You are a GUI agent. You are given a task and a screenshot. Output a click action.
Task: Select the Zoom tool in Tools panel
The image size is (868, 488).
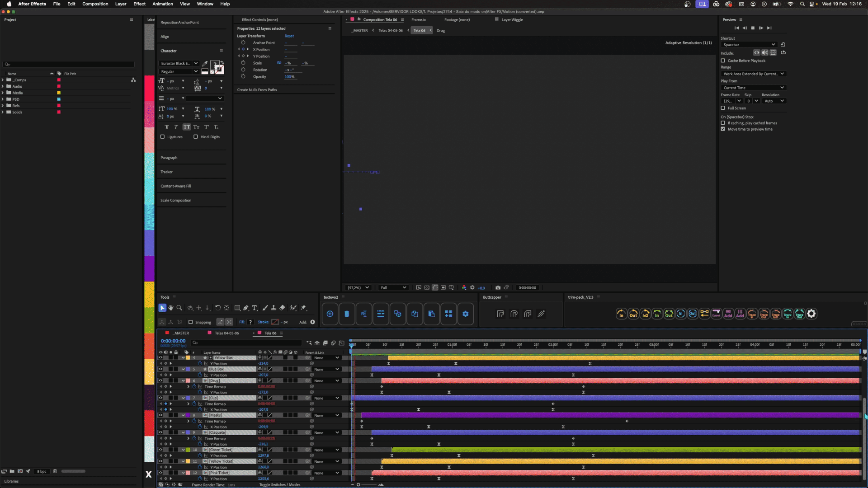coord(179,308)
